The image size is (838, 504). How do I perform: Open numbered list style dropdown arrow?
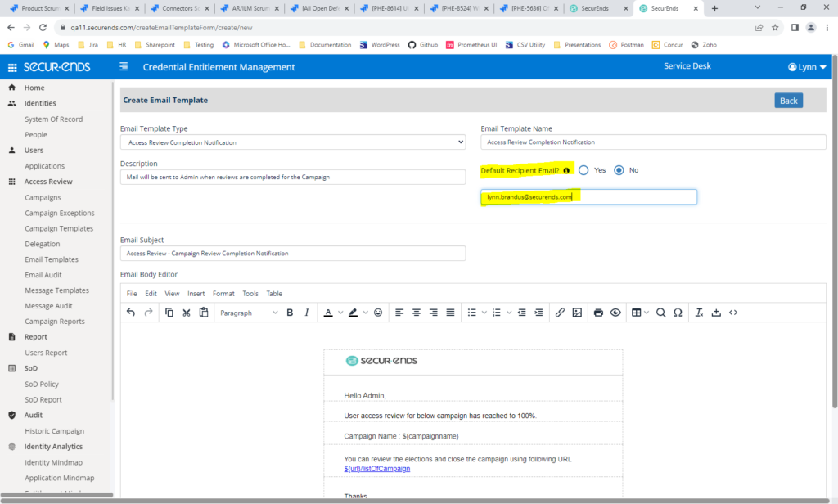point(509,313)
